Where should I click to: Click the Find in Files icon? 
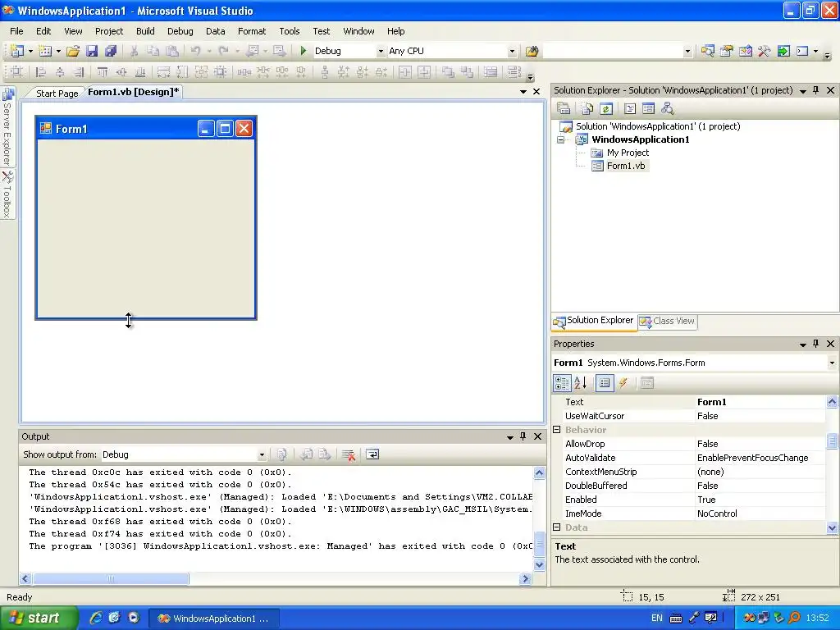[x=532, y=51]
